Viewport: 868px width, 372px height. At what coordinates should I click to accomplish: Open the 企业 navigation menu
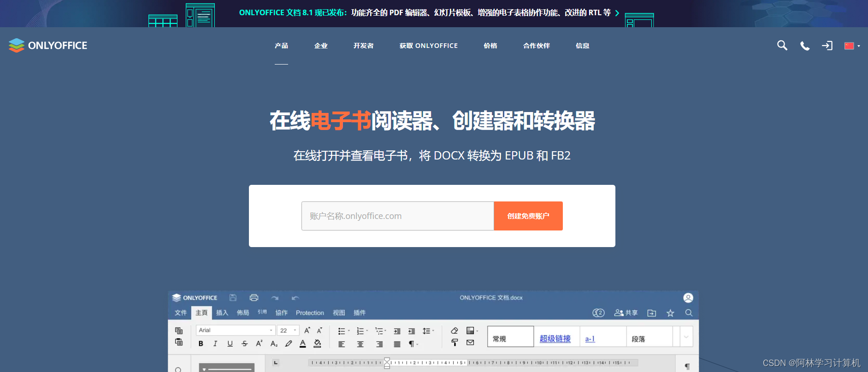coord(321,46)
